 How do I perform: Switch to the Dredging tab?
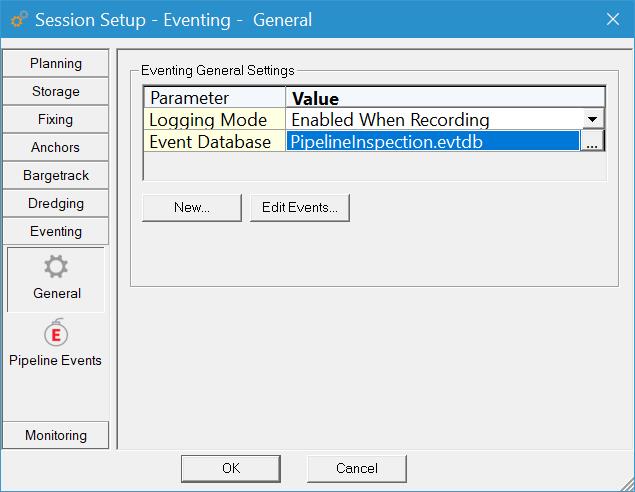(x=56, y=203)
